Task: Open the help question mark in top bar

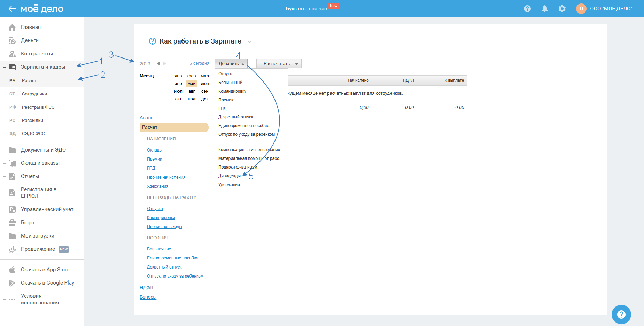Action: 527,9
